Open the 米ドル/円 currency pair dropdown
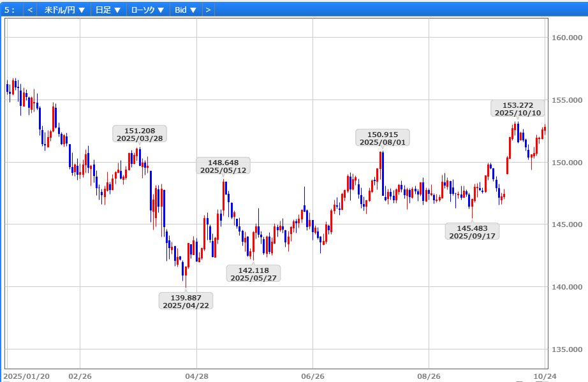588x382 pixels. click(65, 10)
